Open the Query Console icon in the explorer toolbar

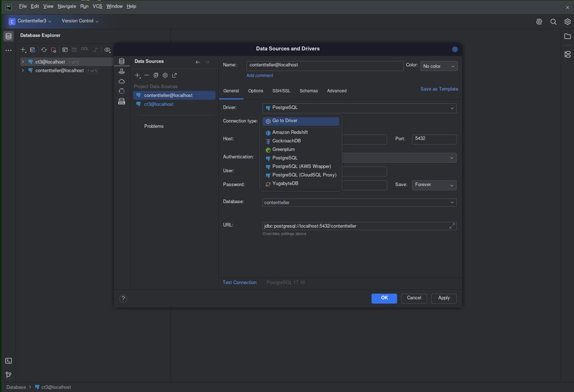(x=65, y=50)
